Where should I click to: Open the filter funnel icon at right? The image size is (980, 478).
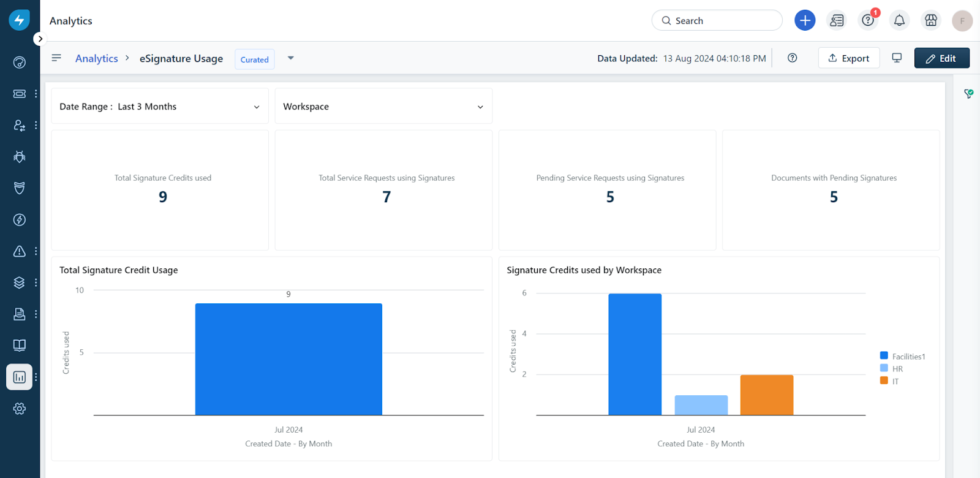click(x=968, y=94)
